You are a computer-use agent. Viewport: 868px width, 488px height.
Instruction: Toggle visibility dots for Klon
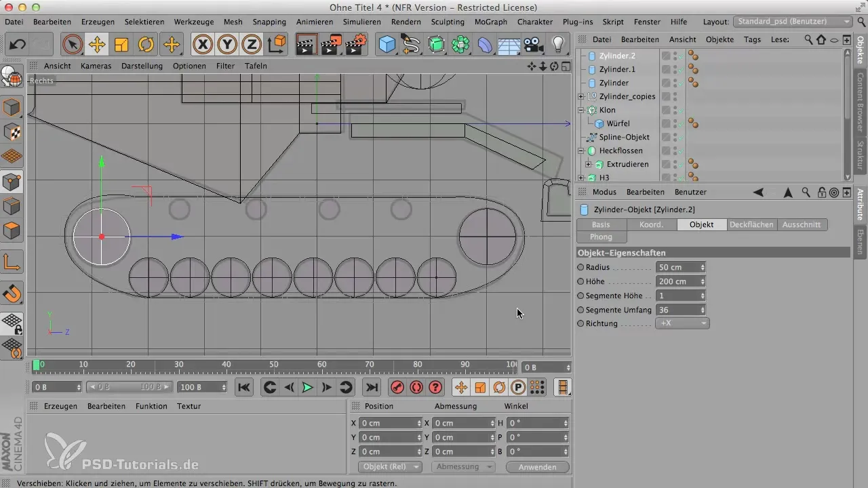click(x=675, y=110)
